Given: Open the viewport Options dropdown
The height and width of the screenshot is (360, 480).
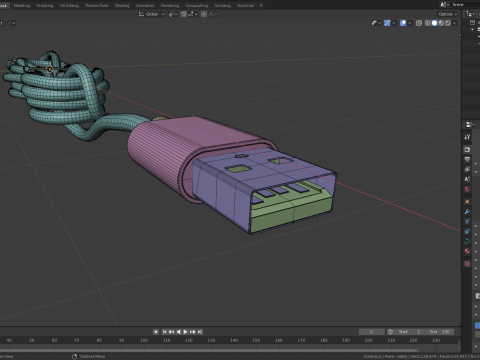Looking at the screenshot, I should coord(448,14).
